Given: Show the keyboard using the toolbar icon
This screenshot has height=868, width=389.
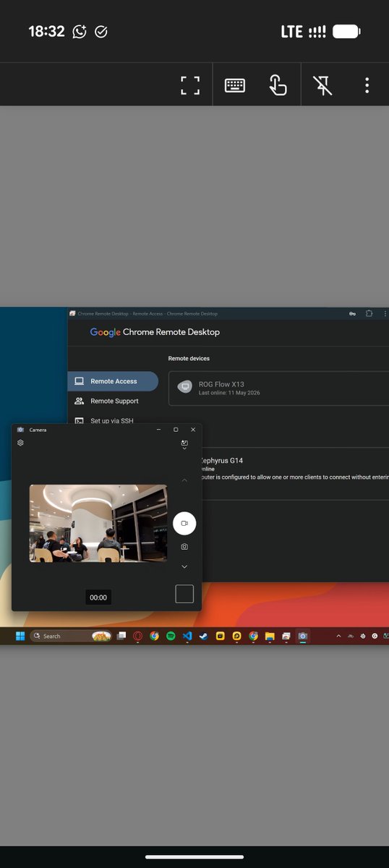Looking at the screenshot, I should (x=235, y=85).
